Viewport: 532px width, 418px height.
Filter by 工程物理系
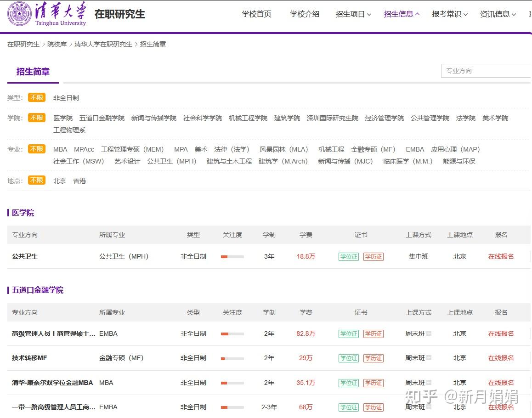(x=69, y=130)
